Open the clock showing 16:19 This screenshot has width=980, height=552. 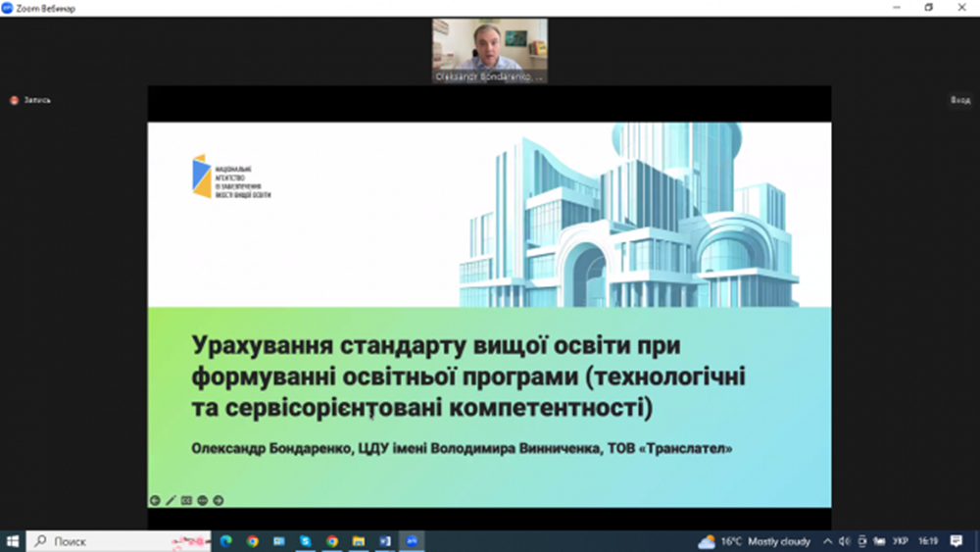pyautogui.click(x=928, y=541)
